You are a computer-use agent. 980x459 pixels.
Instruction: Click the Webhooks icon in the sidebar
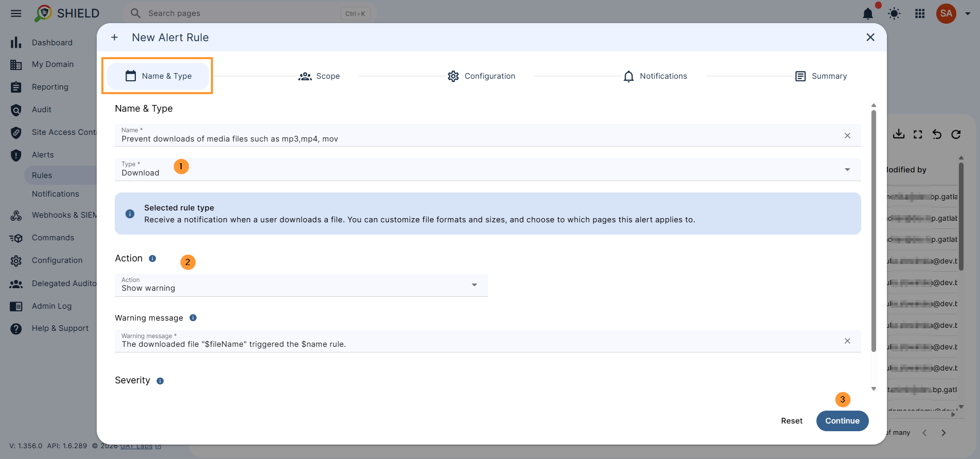tap(16, 216)
